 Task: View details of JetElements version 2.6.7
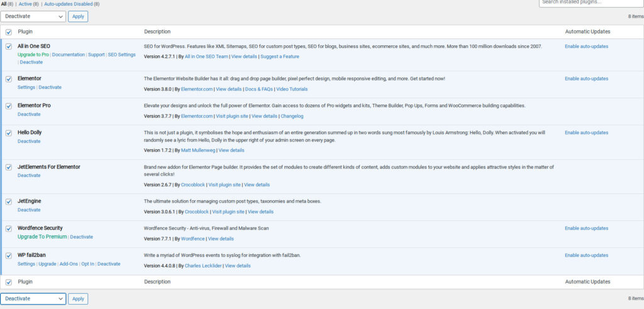257,185
